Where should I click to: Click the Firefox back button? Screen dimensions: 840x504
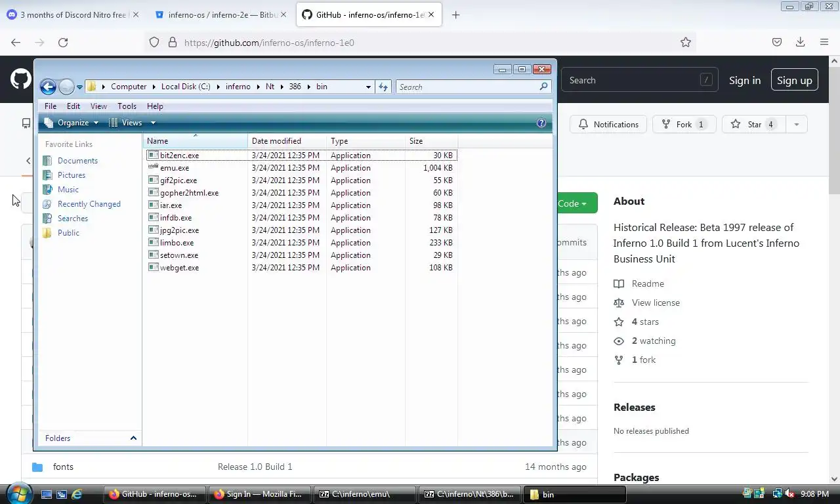(16, 43)
